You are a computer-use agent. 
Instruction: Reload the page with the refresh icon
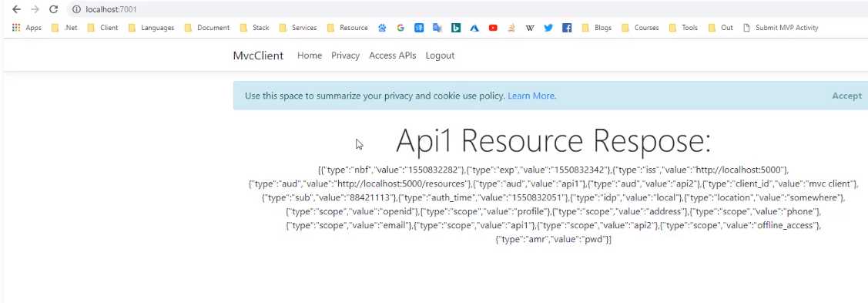(x=54, y=9)
